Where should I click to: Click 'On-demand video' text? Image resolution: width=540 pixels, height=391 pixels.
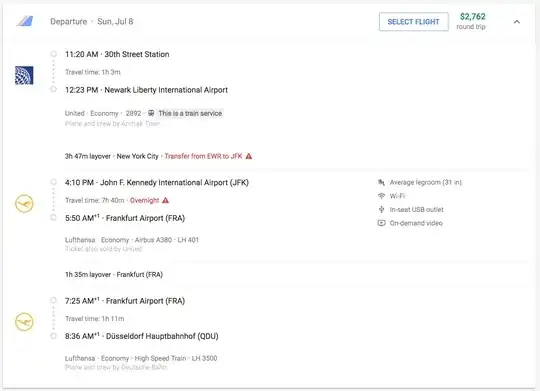416,223
